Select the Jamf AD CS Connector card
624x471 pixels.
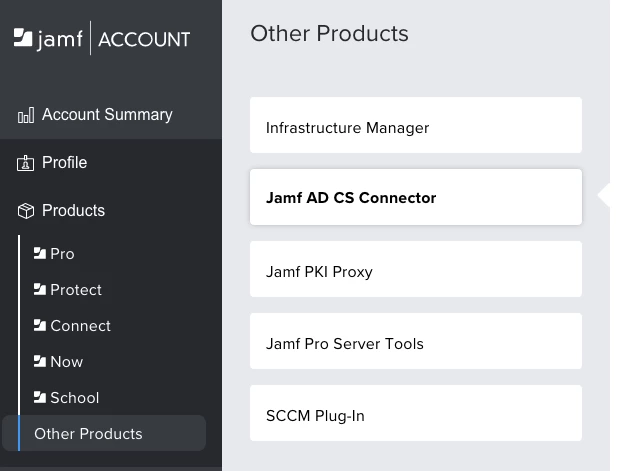(416, 197)
